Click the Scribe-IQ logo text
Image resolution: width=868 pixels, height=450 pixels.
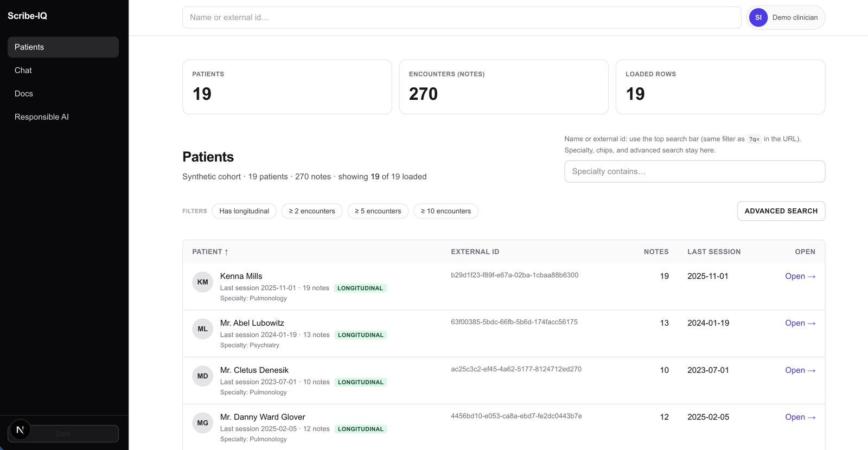pos(27,16)
